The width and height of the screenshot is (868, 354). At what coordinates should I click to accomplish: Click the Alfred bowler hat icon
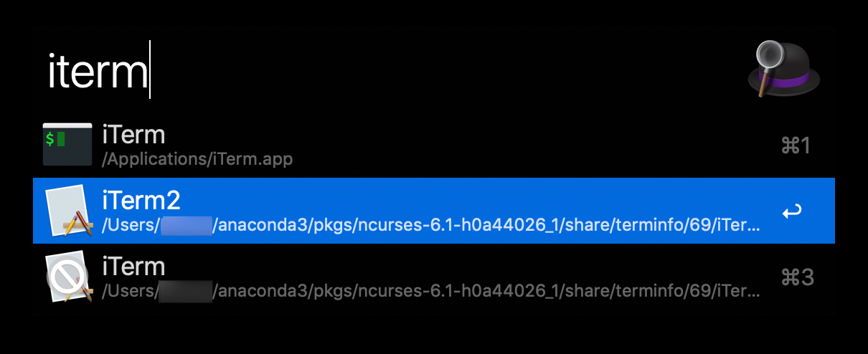(783, 70)
